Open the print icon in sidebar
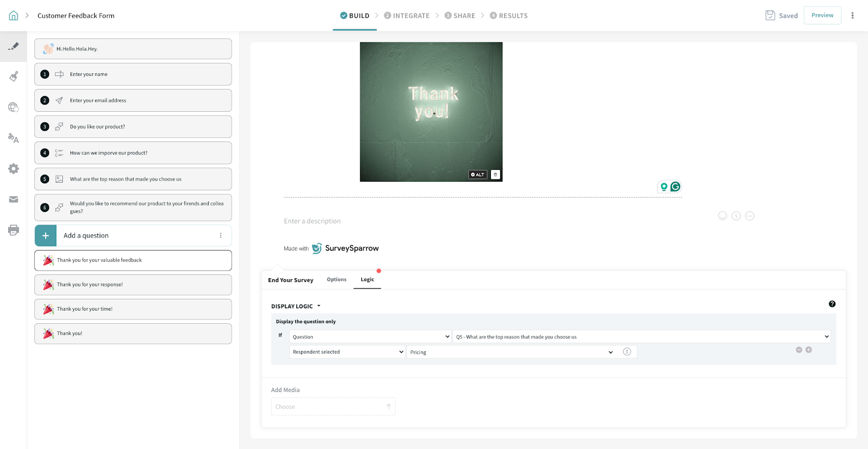The width and height of the screenshot is (868, 449). point(14,230)
